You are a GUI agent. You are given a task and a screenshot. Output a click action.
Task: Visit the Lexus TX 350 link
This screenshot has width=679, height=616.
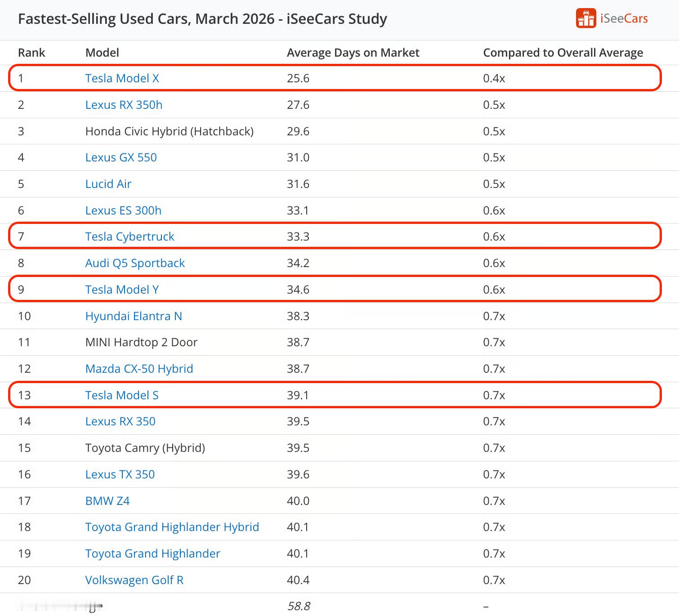120,474
